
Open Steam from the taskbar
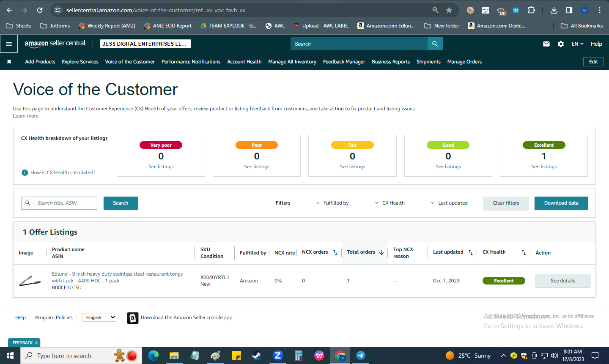coord(257,356)
